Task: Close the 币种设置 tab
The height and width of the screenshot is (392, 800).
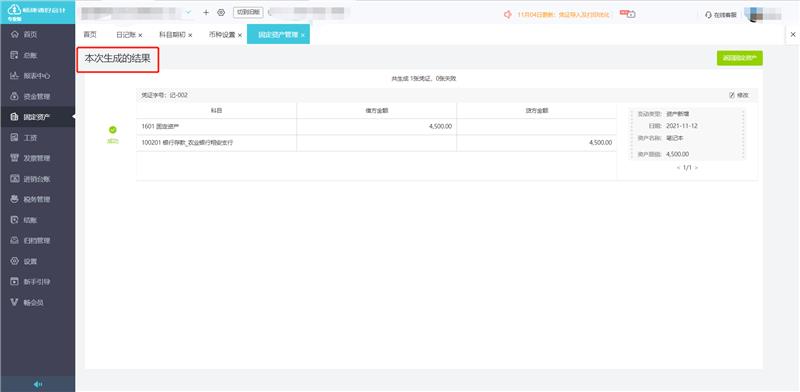Action: [240, 35]
